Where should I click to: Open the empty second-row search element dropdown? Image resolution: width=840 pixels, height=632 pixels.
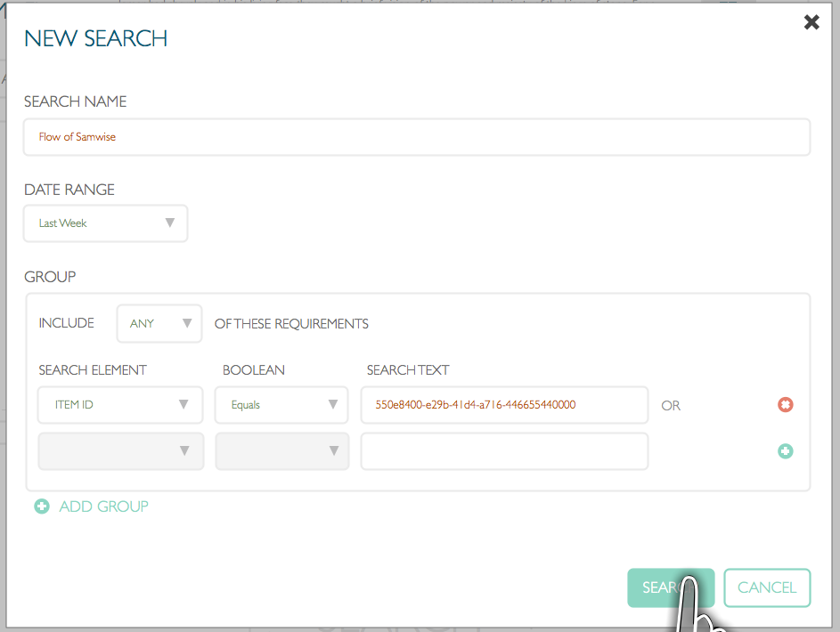pos(120,451)
